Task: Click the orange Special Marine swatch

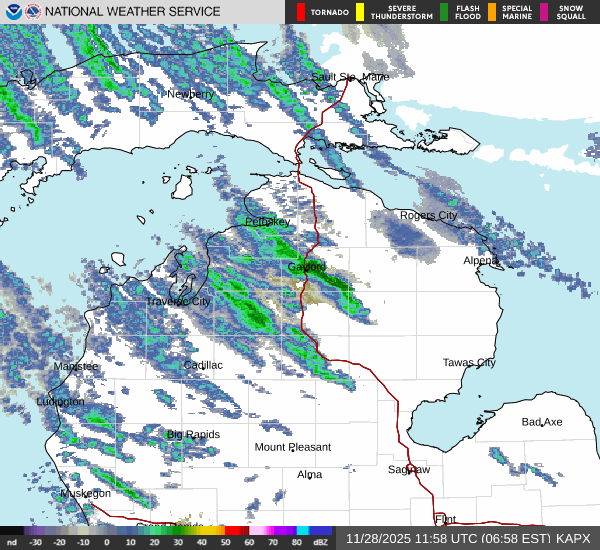Action: [493, 12]
